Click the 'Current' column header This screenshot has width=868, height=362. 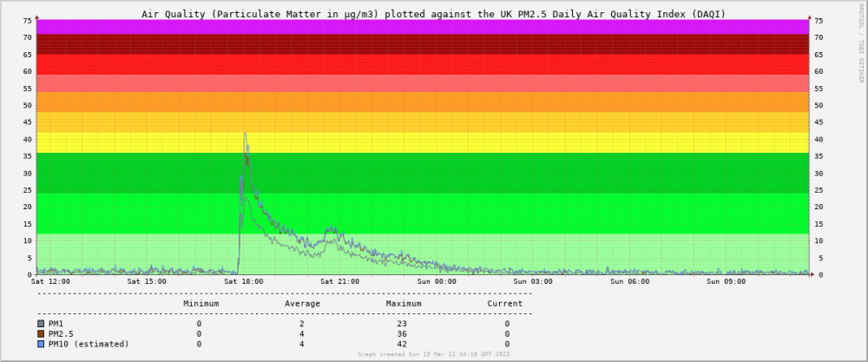point(505,303)
